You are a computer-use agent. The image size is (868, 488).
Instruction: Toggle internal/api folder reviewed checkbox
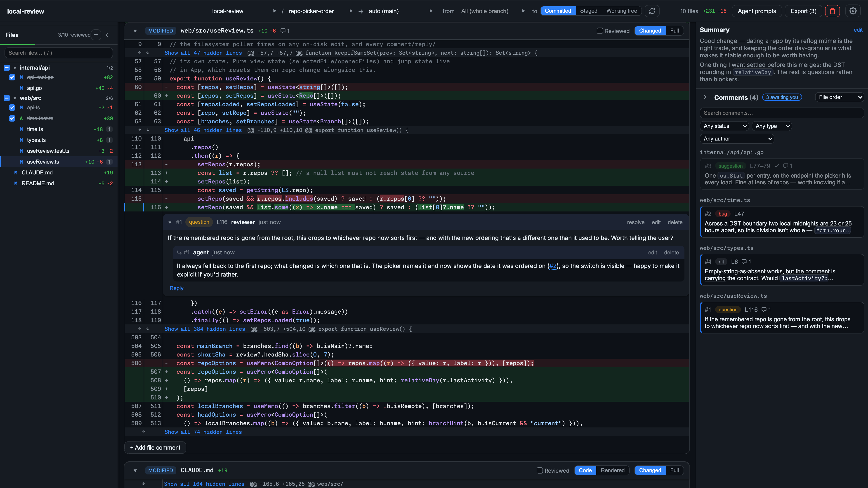(x=7, y=68)
